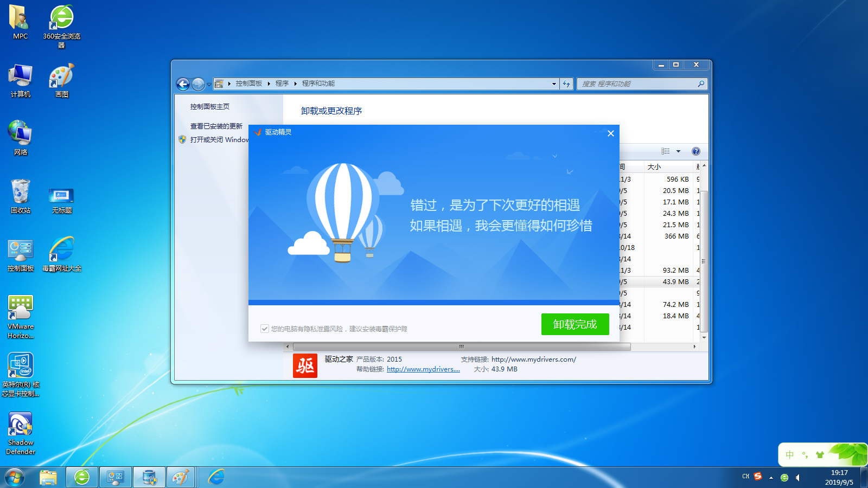Expand the view options dropdown arrow

[678, 151]
